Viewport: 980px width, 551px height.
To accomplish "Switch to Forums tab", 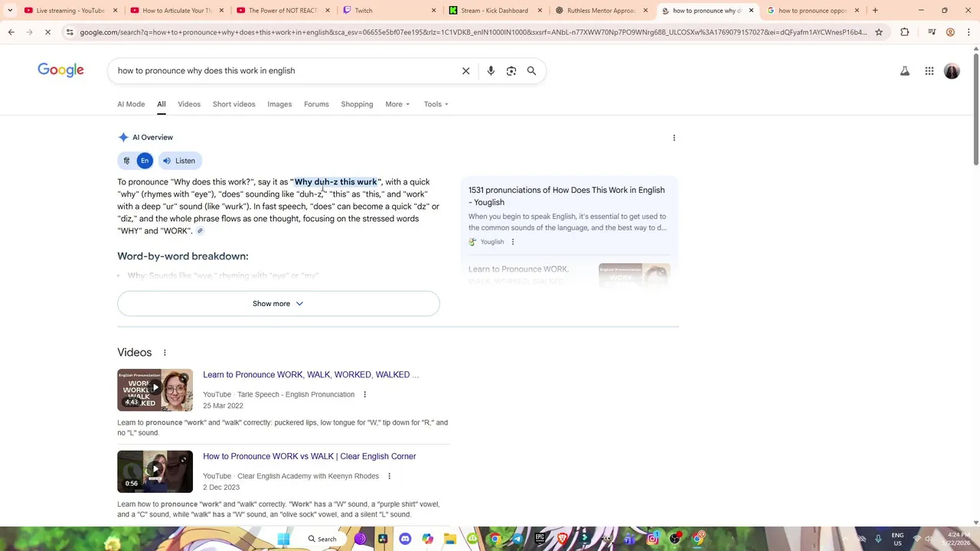I will pos(316,104).
